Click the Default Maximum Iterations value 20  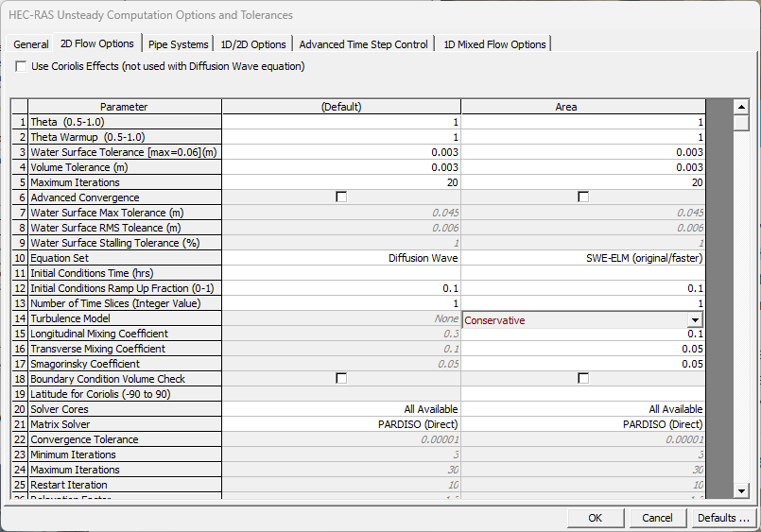pos(341,182)
